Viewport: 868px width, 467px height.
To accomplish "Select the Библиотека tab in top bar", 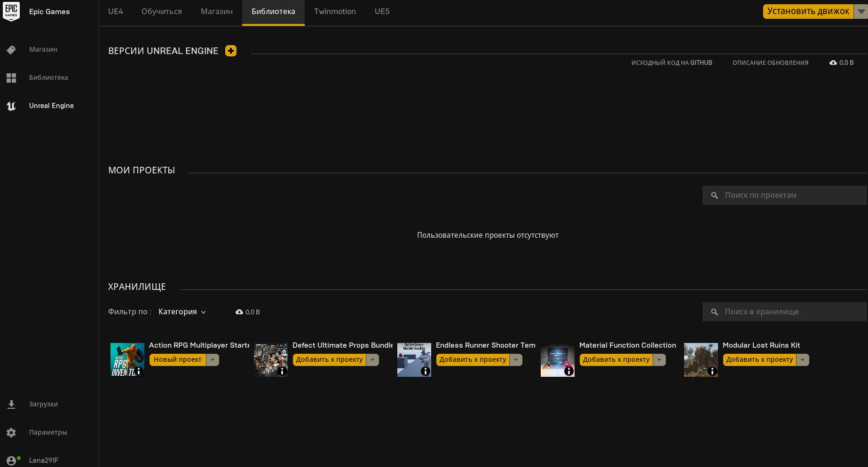I will pyautogui.click(x=273, y=12).
